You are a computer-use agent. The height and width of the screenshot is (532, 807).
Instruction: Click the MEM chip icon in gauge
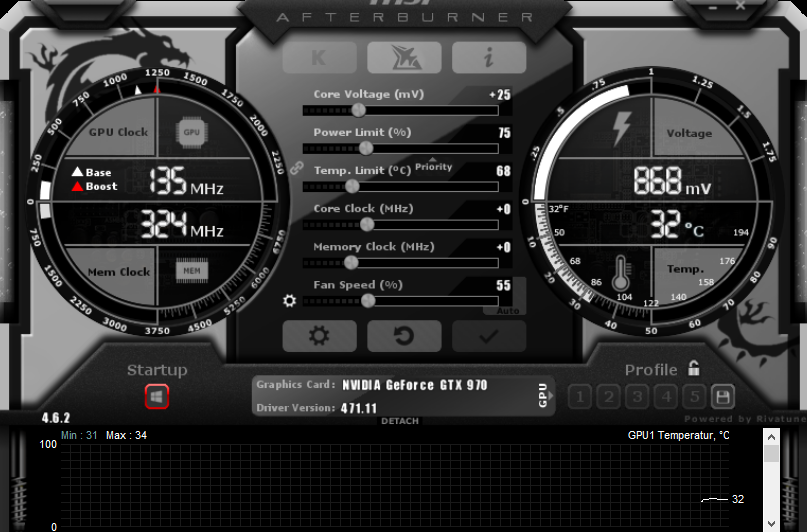[192, 271]
